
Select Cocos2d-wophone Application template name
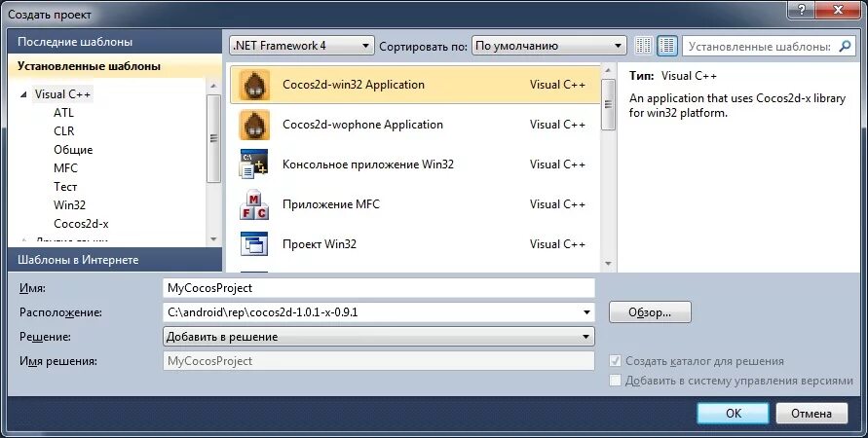coord(363,125)
